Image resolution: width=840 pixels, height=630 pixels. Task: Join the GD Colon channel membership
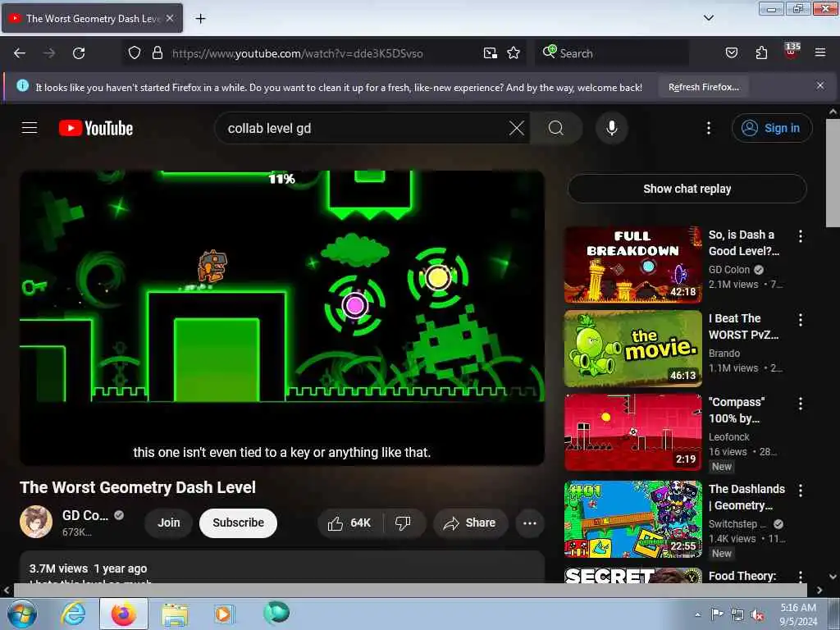click(169, 523)
